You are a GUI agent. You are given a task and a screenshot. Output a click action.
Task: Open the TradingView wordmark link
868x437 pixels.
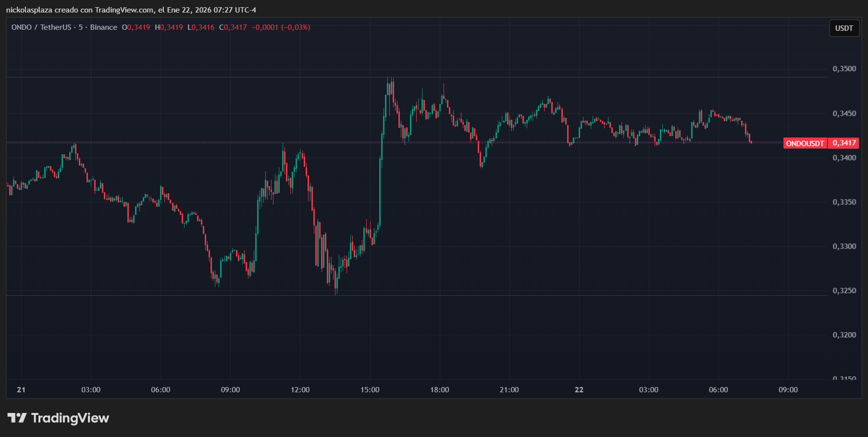coord(70,418)
